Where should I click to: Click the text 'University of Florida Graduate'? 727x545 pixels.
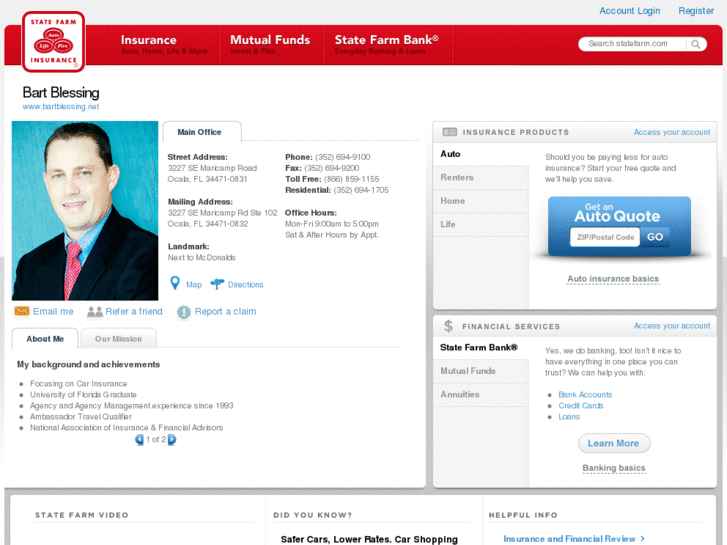[x=83, y=395]
